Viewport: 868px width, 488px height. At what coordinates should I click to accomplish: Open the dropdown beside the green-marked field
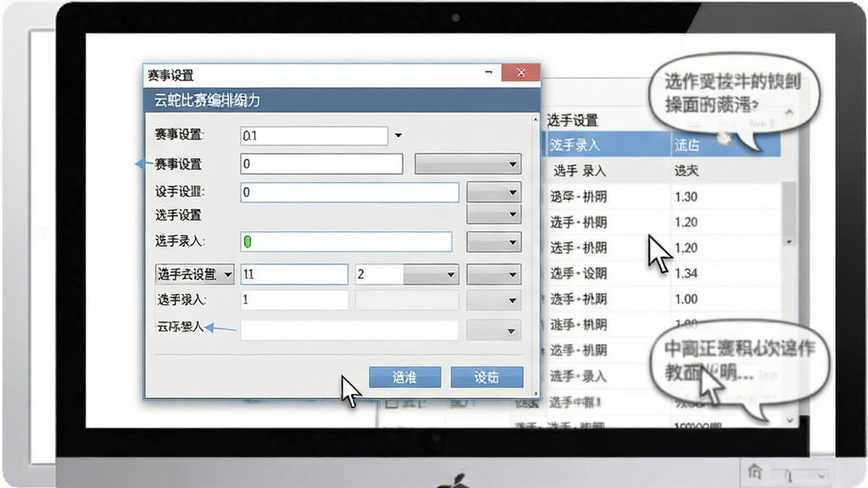pyautogui.click(x=493, y=241)
